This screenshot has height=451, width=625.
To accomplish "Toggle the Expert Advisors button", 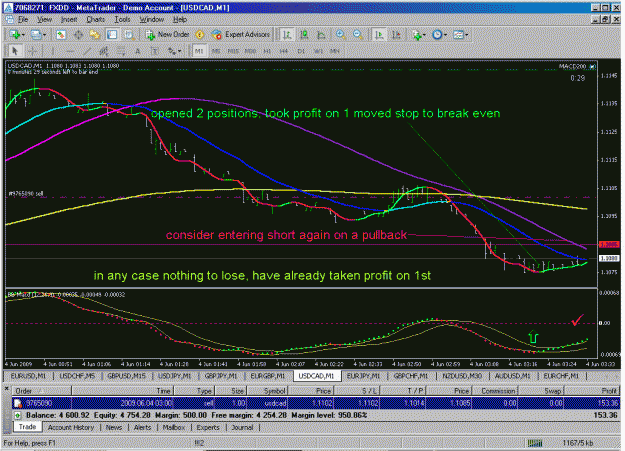I will tap(241, 35).
